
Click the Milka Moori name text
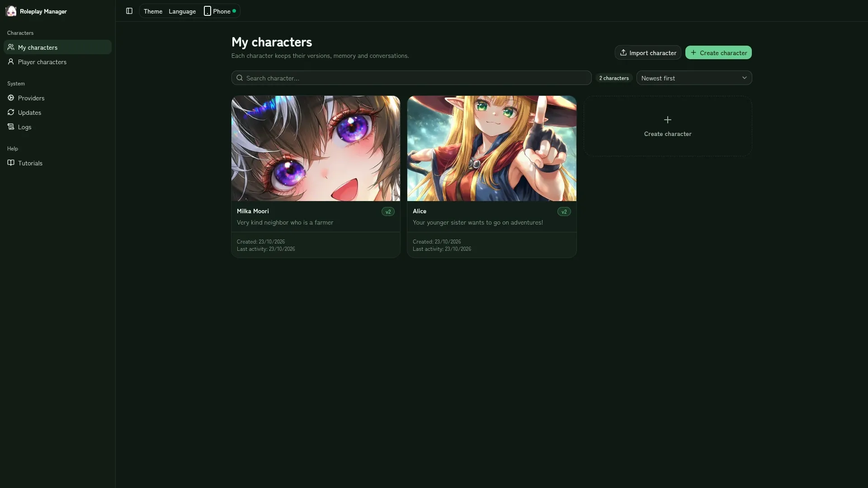(x=253, y=211)
